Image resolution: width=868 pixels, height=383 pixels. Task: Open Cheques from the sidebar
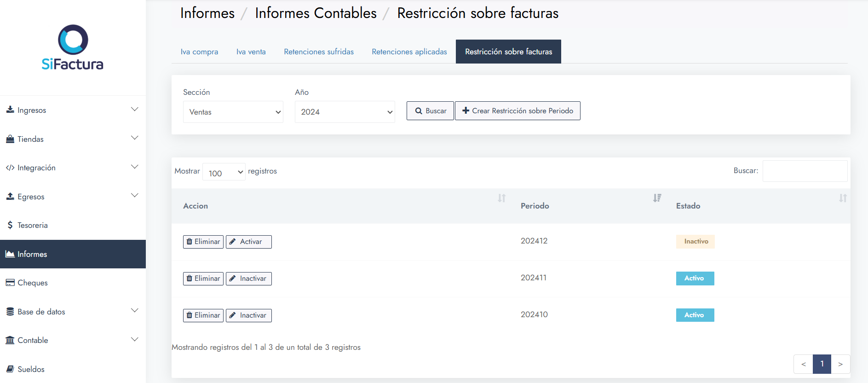pyautogui.click(x=32, y=283)
